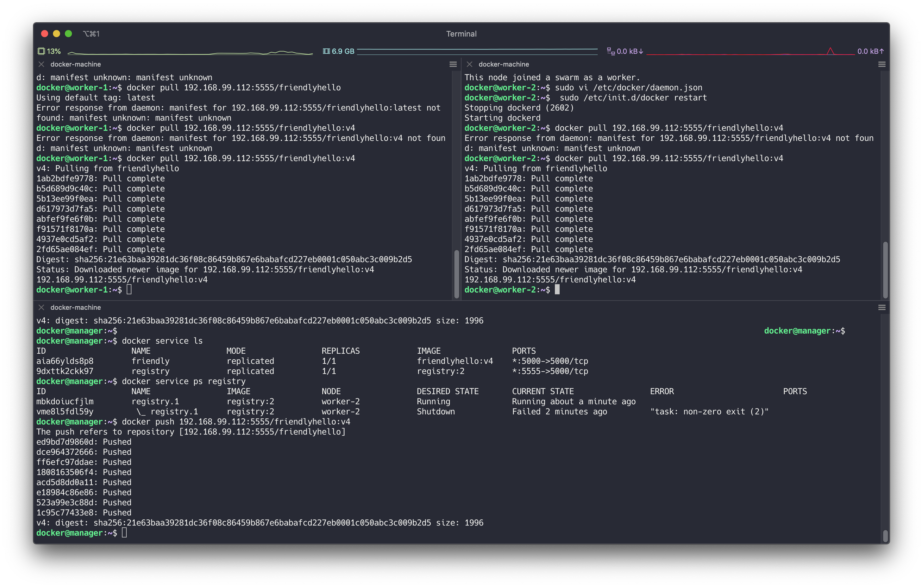Select the right docker-machine pane title
Screen dimensions: 923x588
pyautogui.click(x=504, y=64)
